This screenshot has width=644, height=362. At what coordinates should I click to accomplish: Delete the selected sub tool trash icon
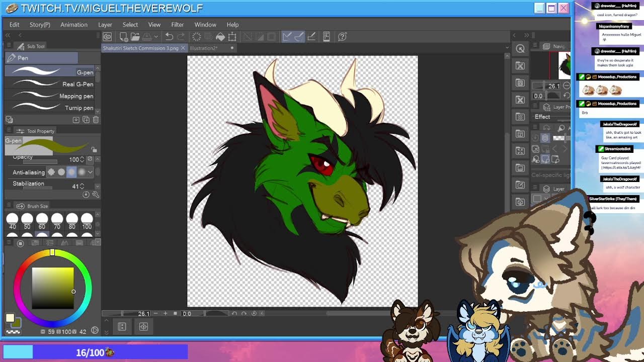(96, 120)
